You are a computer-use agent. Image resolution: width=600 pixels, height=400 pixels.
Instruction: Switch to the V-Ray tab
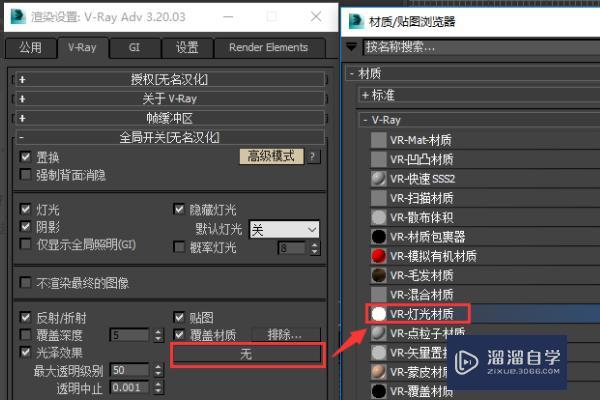click(x=82, y=47)
